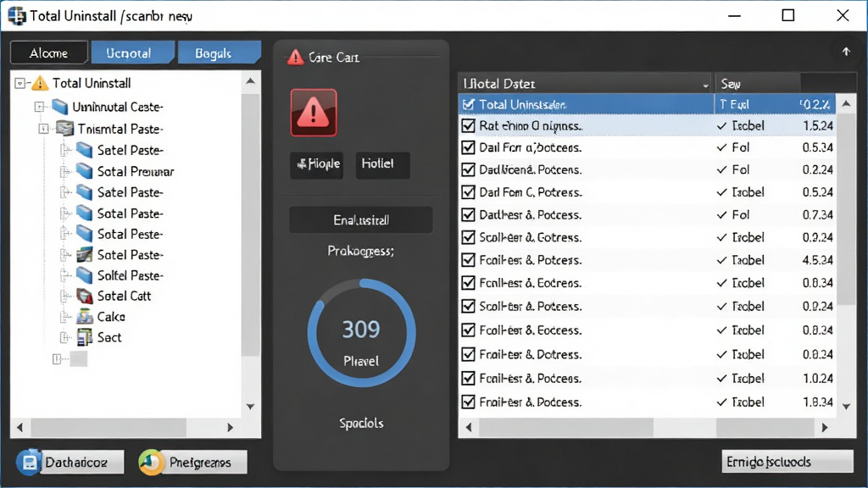Click the icon beside Sact tree item
Viewport: 868px width, 488px height.
coord(84,337)
